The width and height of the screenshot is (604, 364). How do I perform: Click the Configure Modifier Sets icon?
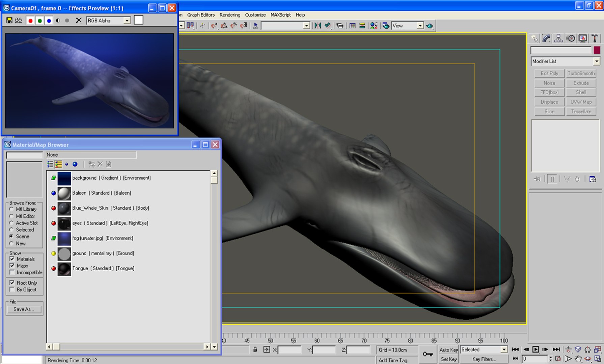pos(593,179)
